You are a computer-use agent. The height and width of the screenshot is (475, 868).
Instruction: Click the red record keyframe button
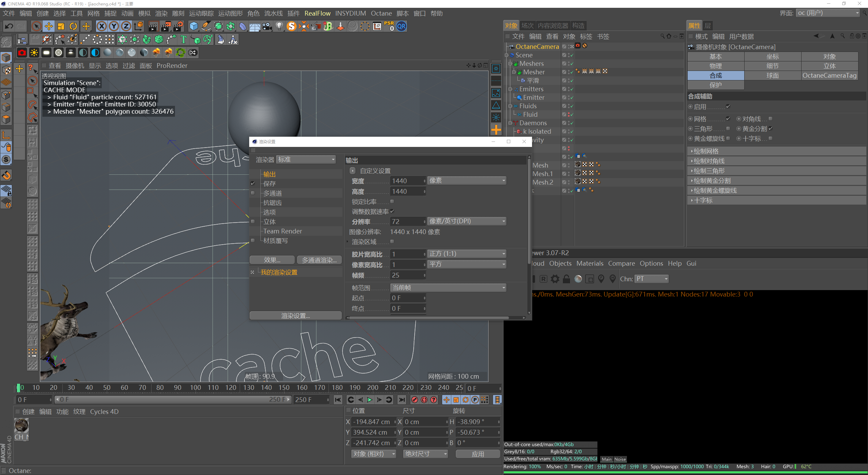coord(414,400)
